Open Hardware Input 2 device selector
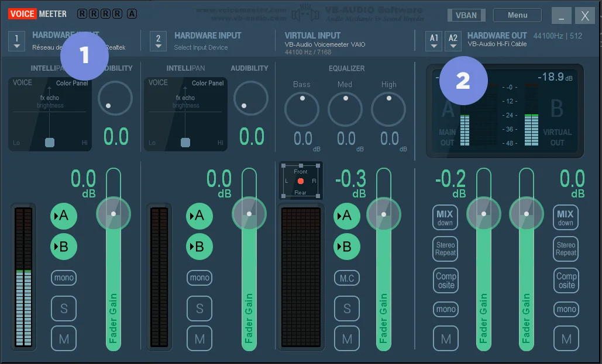The image size is (602, 364). point(158,41)
